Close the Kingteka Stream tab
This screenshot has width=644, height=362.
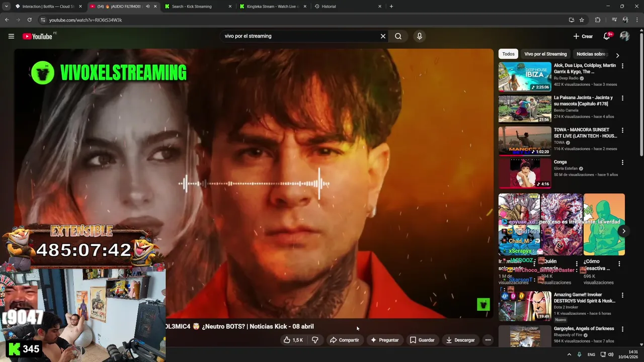[305, 7]
